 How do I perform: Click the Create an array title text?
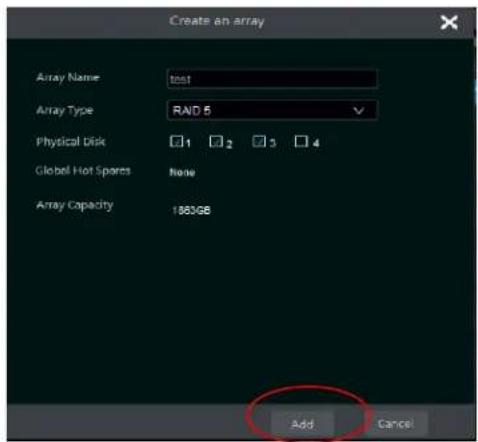217,21
